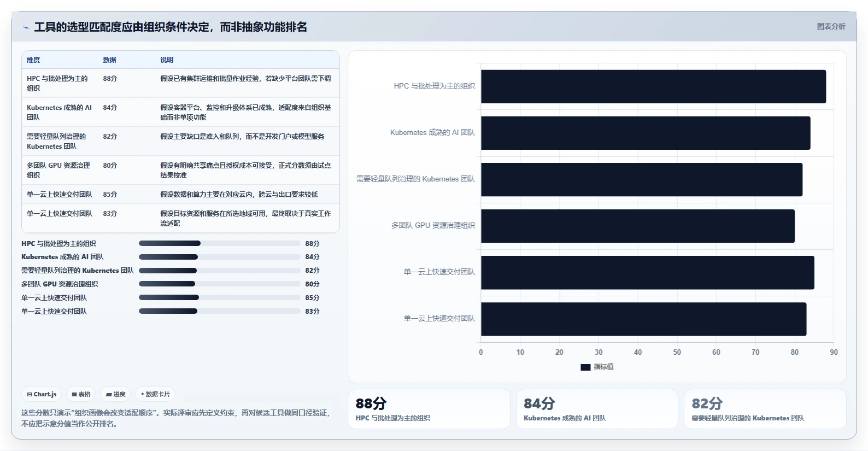The image size is (868, 451).
Task: Click chart axis label 需要轻量队列治理的 Kubernetes 团队
Action: pyautogui.click(x=415, y=179)
